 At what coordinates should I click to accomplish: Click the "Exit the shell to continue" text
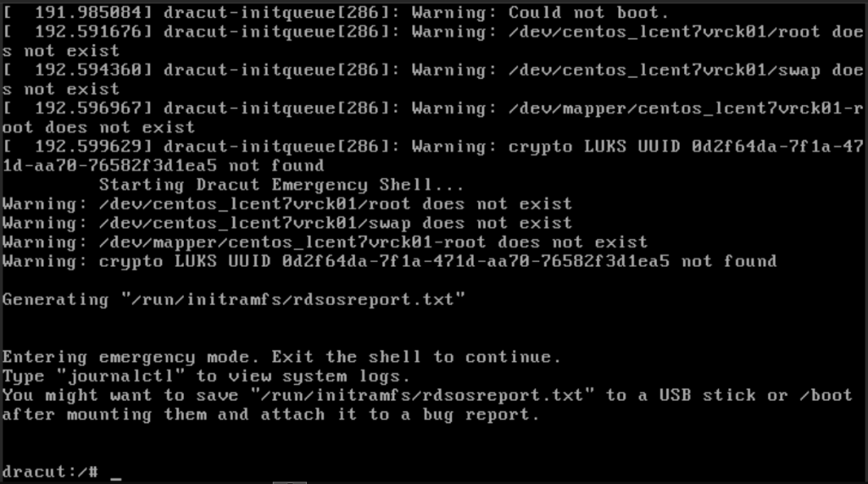point(415,357)
